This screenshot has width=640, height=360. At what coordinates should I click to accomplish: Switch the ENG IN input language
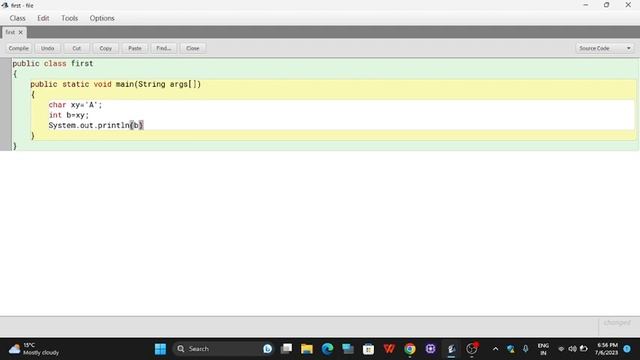(x=543, y=349)
